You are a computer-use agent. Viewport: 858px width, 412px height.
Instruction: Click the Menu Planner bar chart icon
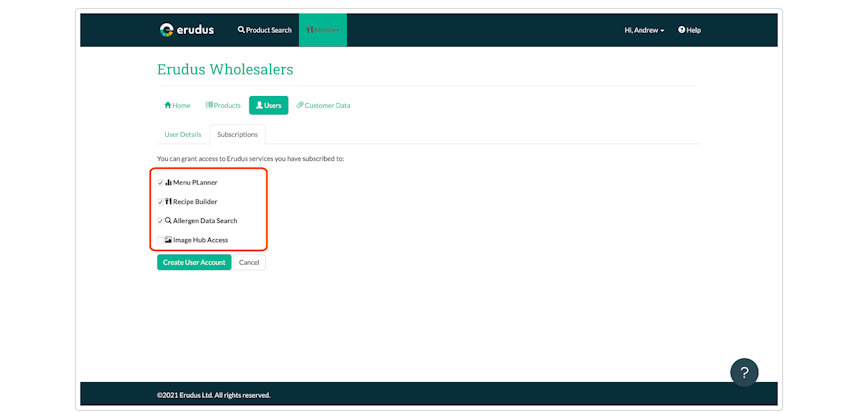point(169,182)
